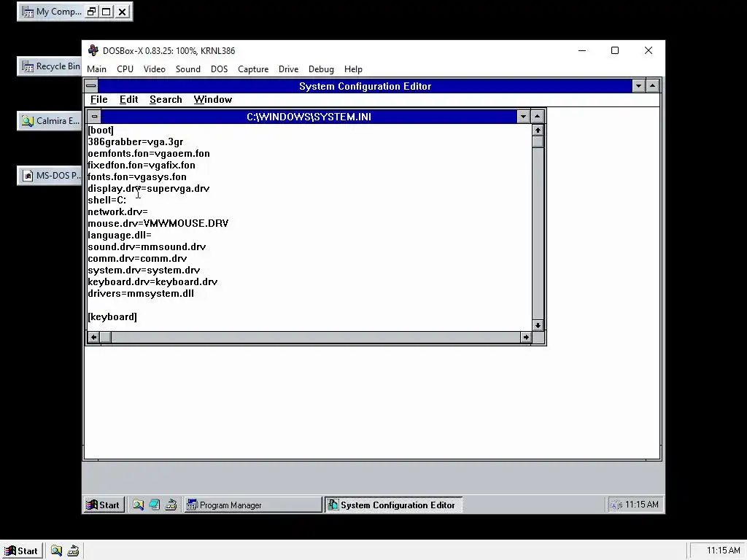The image size is (747, 560).
Task: Click the network.drv= line
Action: pos(117,212)
